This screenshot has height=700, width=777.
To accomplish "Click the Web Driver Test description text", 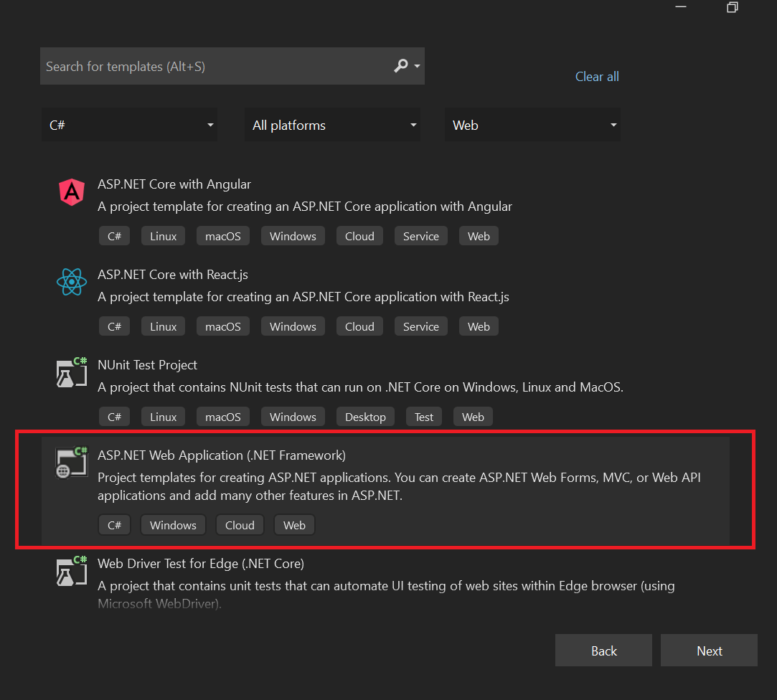I will 386,595.
